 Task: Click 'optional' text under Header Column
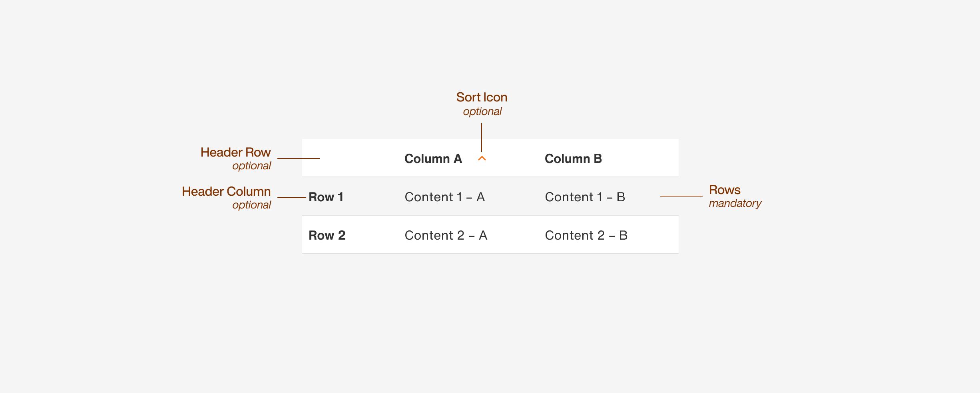click(x=251, y=205)
